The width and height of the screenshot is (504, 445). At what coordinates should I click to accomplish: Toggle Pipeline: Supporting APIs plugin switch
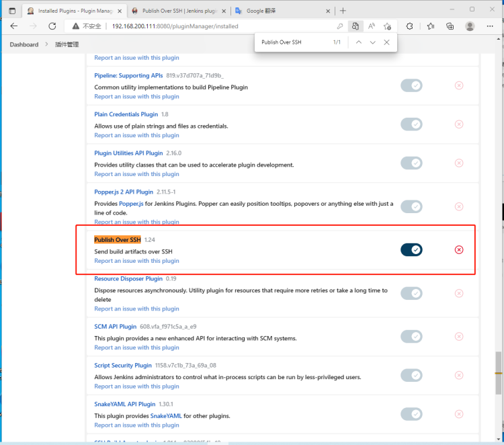(x=411, y=85)
